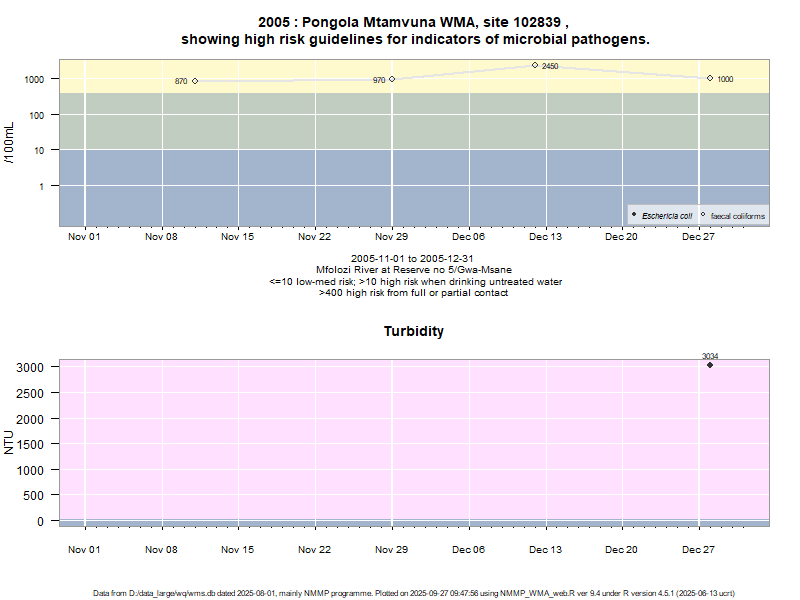Click the NTU y-axis label
This screenshot has width=800, height=600.
point(10,441)
